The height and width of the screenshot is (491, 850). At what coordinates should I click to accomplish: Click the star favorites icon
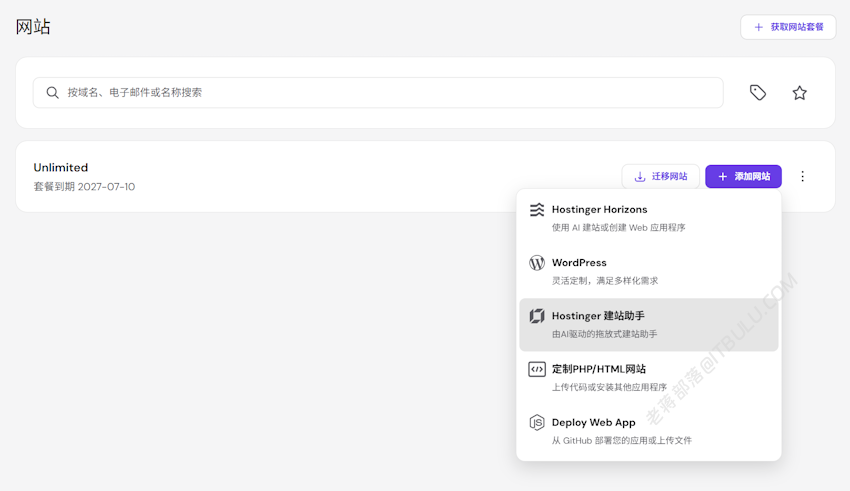click(x=799, y=93)
